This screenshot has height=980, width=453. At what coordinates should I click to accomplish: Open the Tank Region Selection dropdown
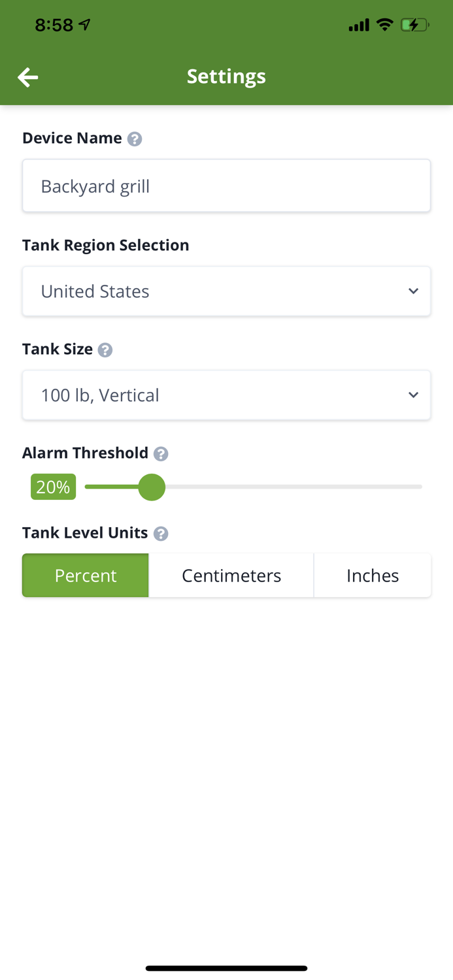[x=226, y=291]
